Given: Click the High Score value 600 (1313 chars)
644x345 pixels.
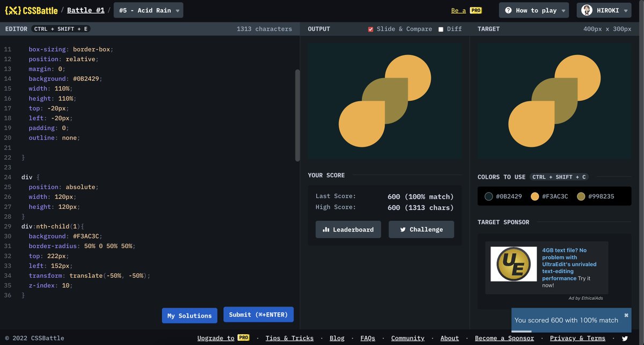Looking at the screenshot, I should coord(420,208).
